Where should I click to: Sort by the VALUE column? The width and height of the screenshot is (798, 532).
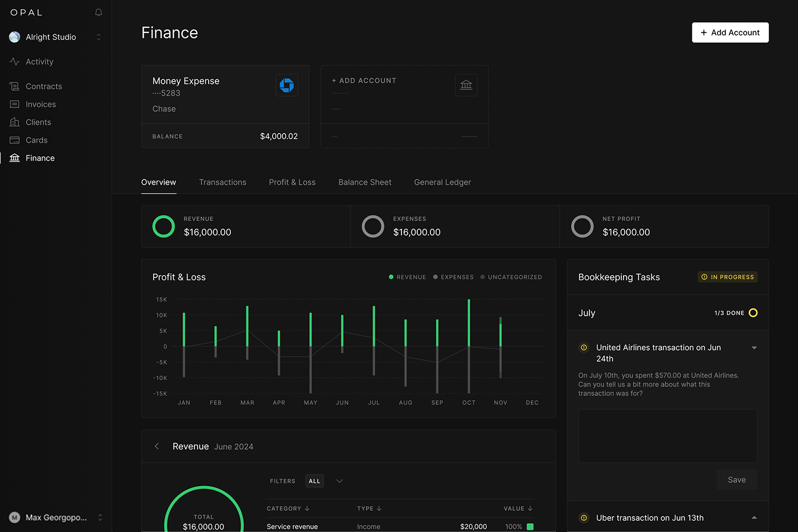(x=518, y=508)
